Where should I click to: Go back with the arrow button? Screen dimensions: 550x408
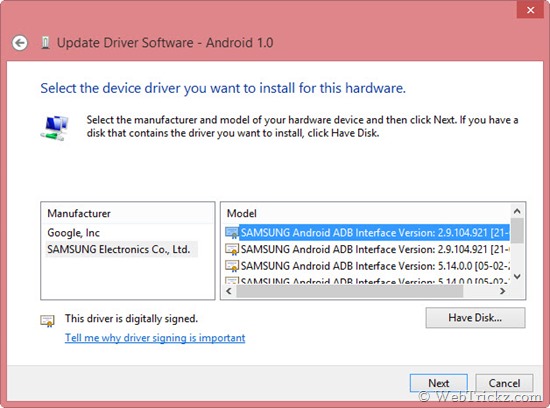(x=20, y=43)
